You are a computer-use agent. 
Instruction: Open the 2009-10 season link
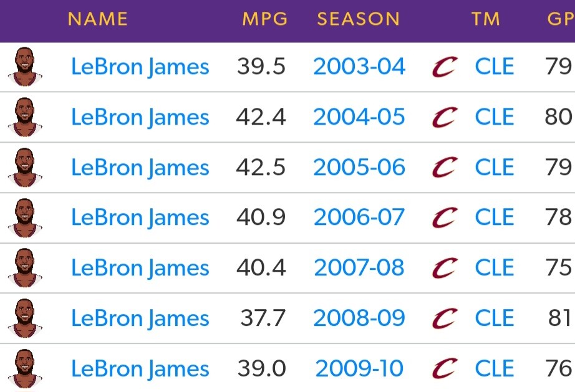[x=359, y=369]
